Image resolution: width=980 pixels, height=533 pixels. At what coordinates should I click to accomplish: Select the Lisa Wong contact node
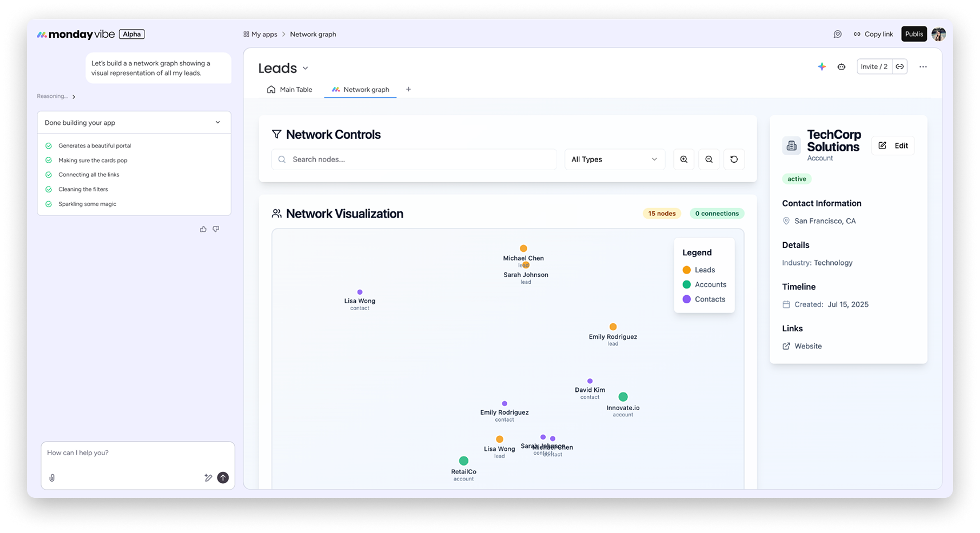pyautogui.click(x=360, y=292)
